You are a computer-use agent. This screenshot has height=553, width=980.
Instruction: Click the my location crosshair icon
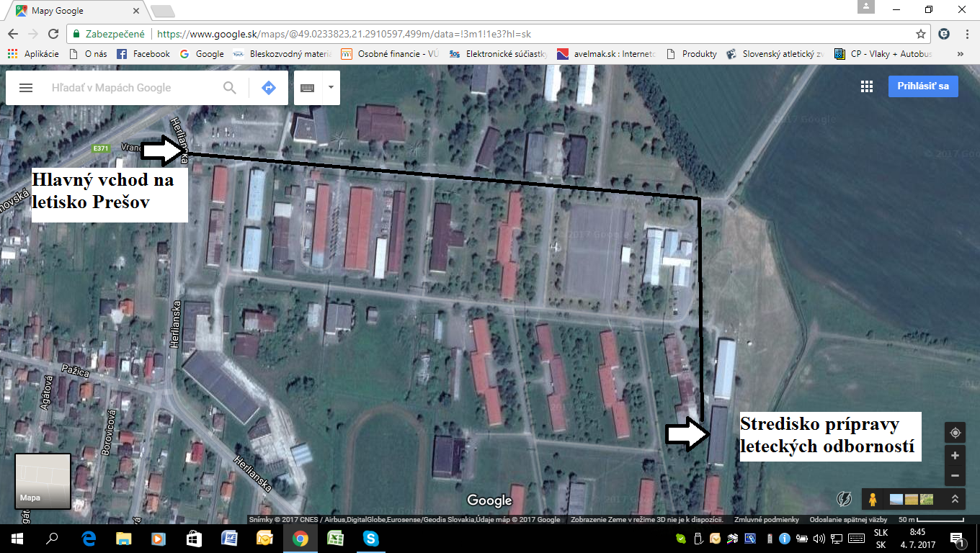point(955,432)
